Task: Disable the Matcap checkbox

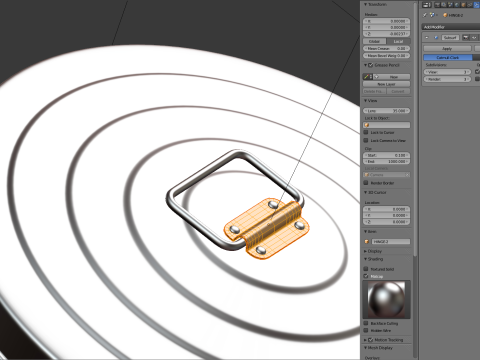Action: pyautogui.click(x=366, y=276)
